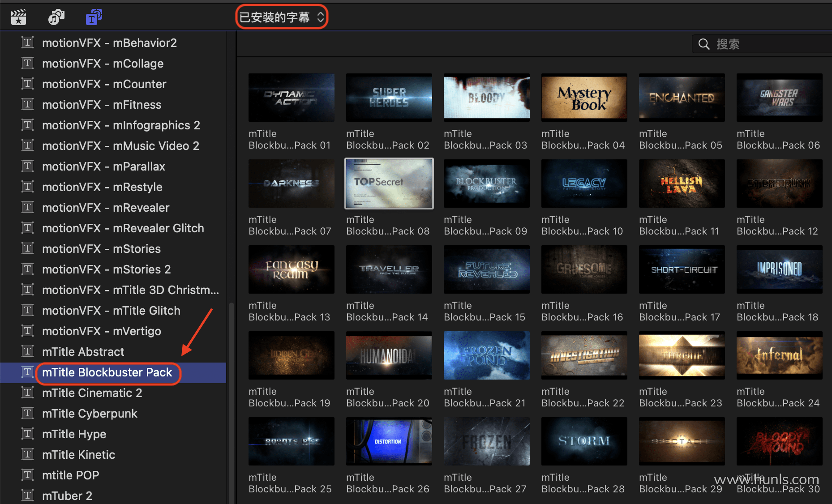Select Super Heroes thumbnail Pack 02
This screenshot has height=504, width=832.
[389, 98]
